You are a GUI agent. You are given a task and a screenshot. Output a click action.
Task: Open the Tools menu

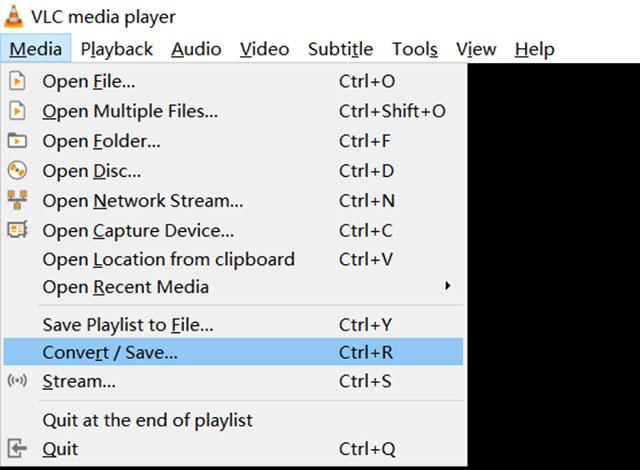point(414,49)
